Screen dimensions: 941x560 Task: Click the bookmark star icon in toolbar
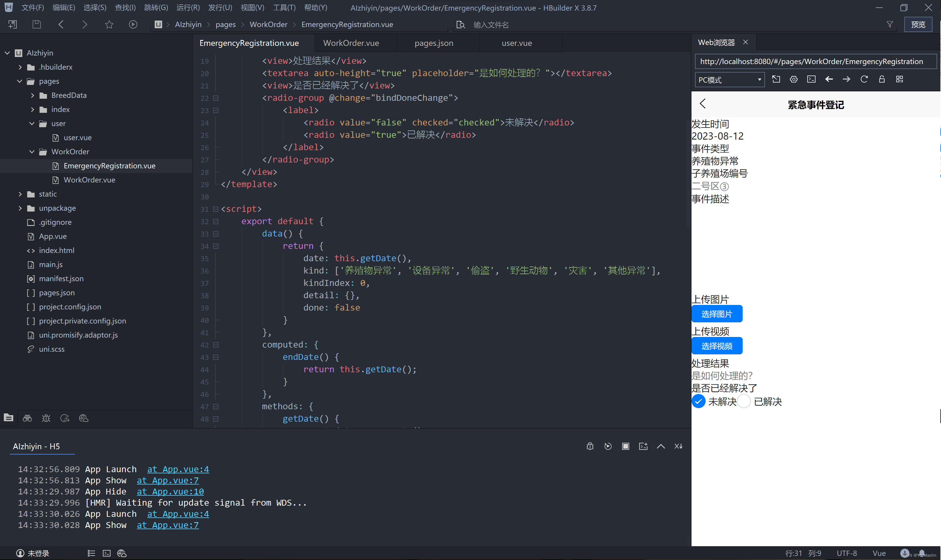click(x=109, y=24)
